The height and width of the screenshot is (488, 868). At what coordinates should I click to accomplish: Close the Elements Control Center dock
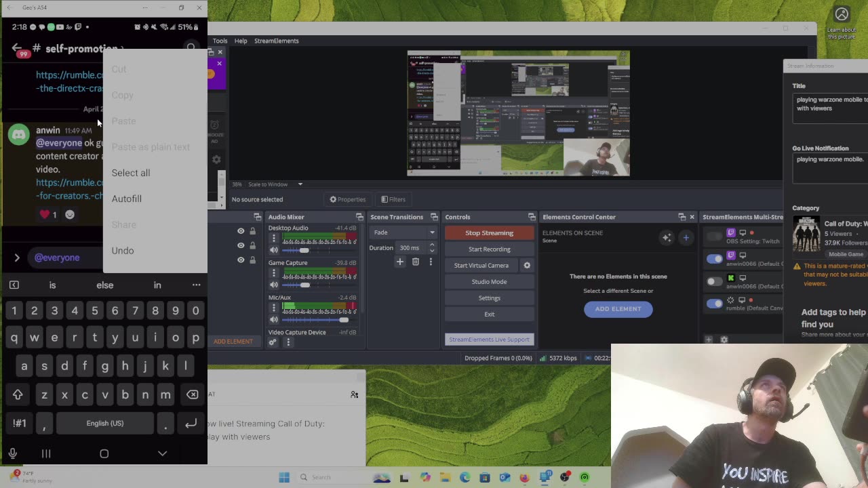click(692, 217)
